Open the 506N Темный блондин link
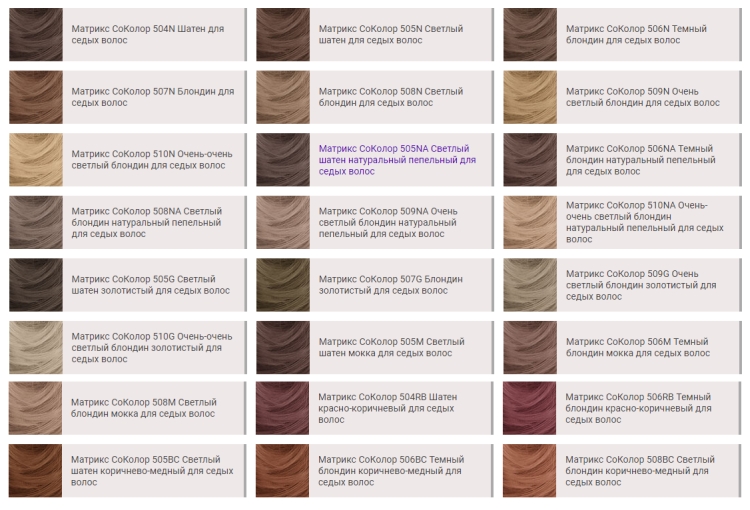 point(636,34)
